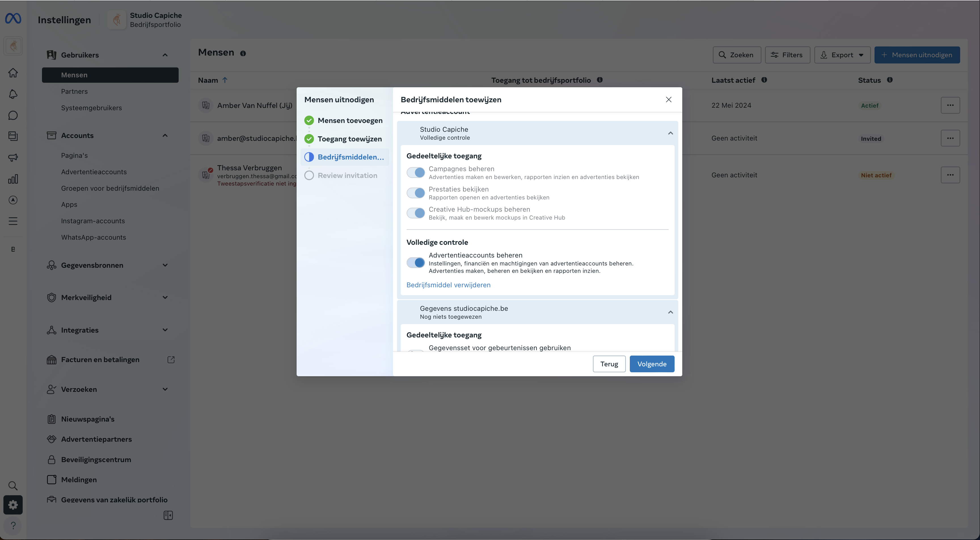Open Partners in the sidebar
980x540 pixels.
pyautogui.click(x=74, y=92)
